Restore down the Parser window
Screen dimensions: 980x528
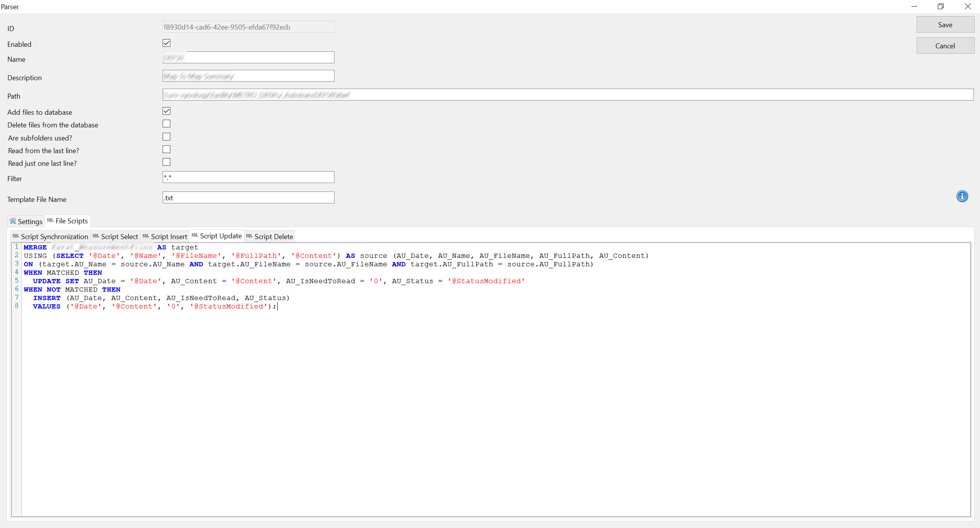[940, 7]
